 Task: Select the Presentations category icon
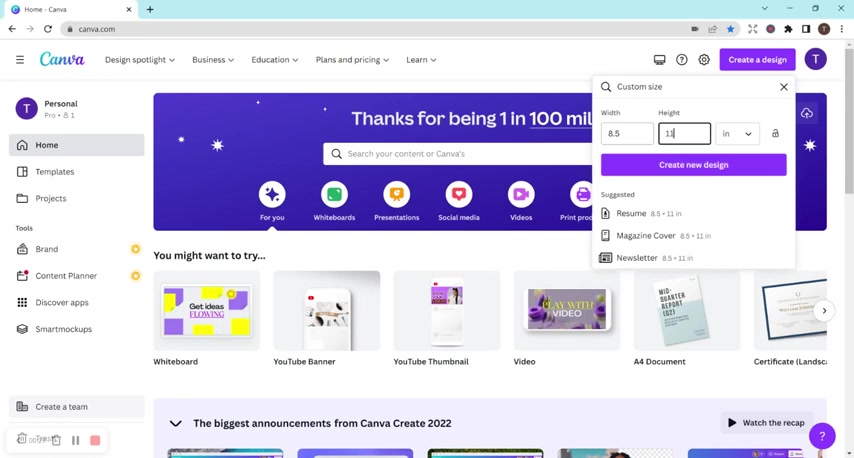tap(396, 194)
